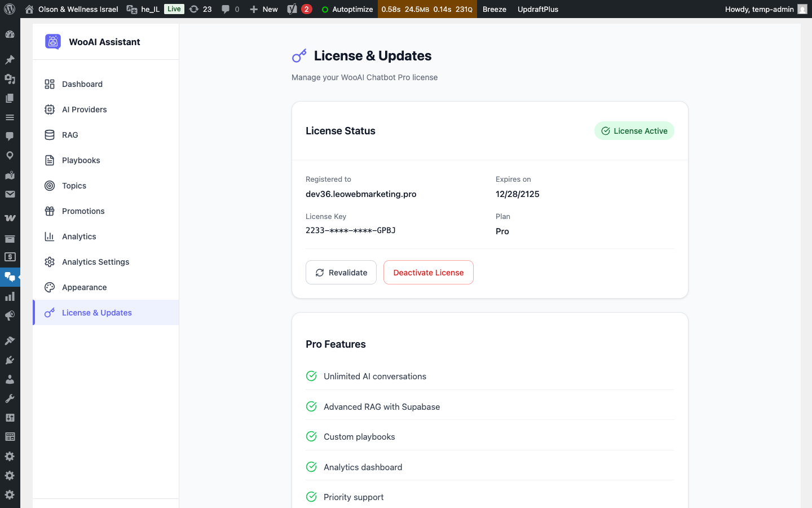
Task: Select the Appearance eyedropper icon
Action: (50, 287)
